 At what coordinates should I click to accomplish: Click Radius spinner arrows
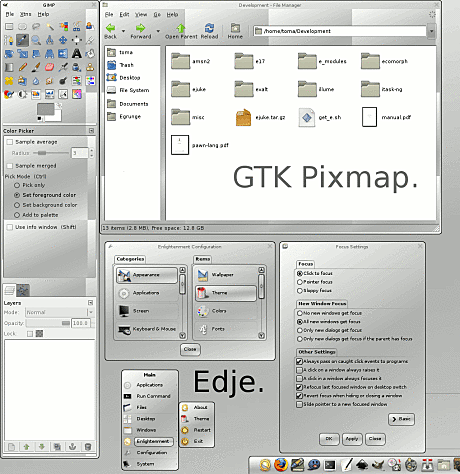click(x=91, y=153)
